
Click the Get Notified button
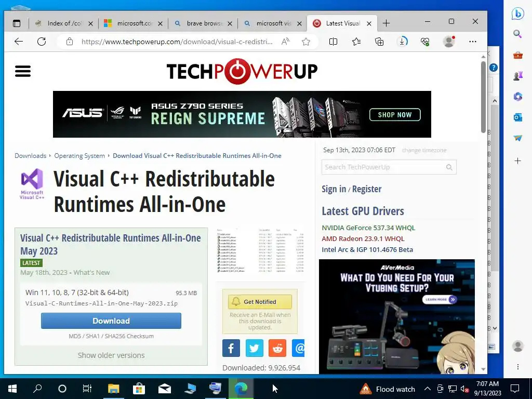pos(260,302)
